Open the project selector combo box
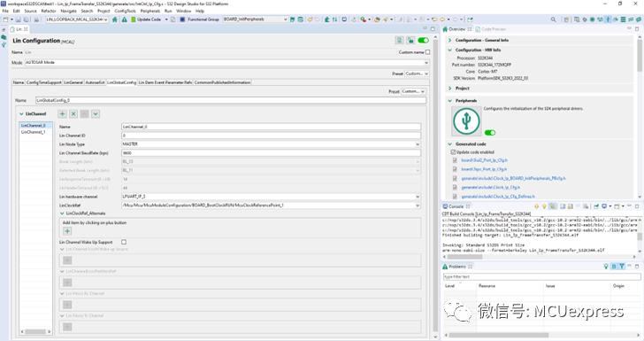Image resolution: width=644 pixels, height=341 pixels. coord(76,19)
